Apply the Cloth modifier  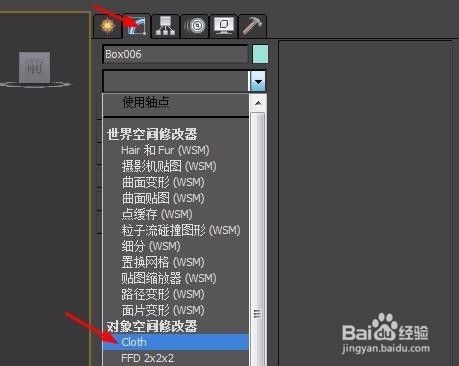[x=176, y=342]
